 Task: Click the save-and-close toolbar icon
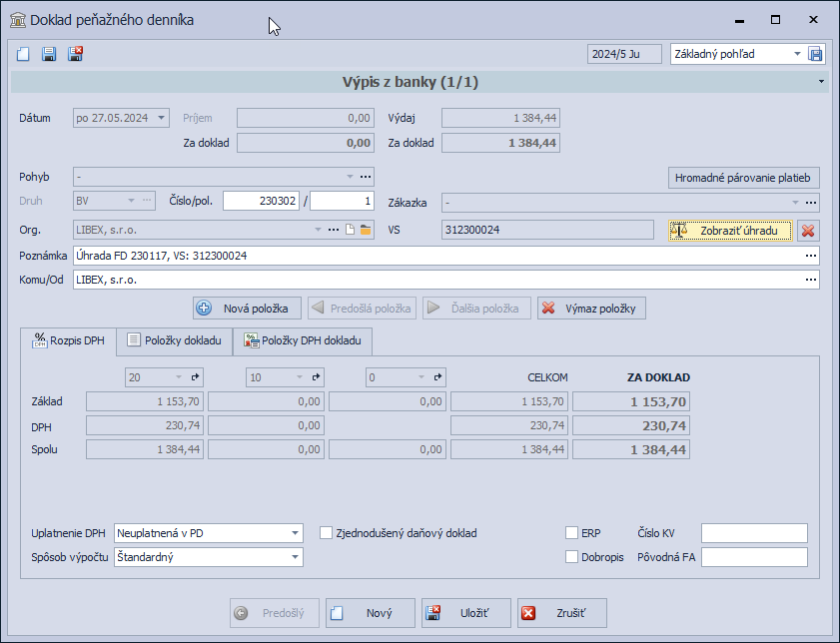[x=75, y=54]
